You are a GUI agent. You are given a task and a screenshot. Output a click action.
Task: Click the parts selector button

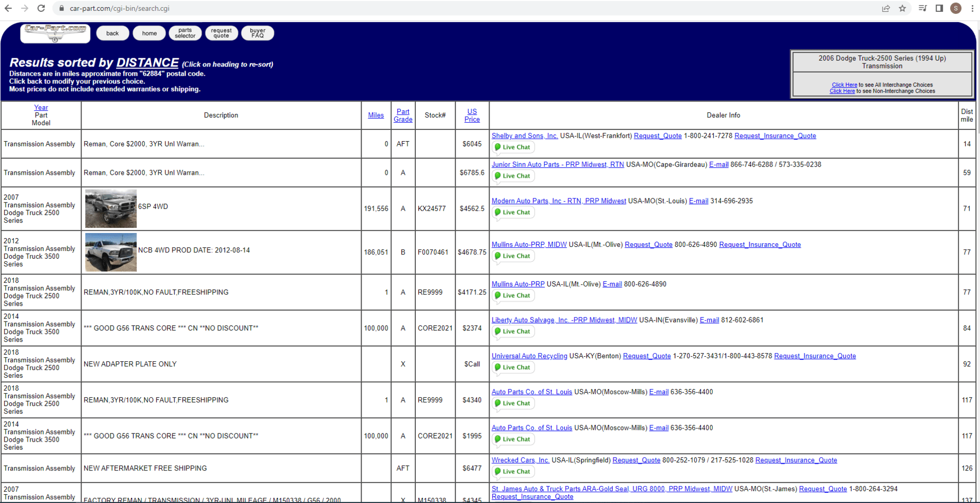[185, 33]
